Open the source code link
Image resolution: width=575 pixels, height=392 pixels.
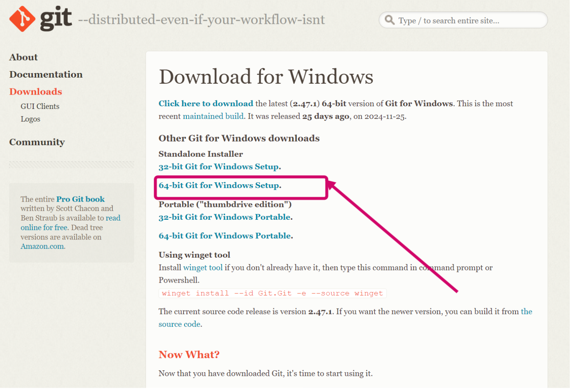[180, 324]
